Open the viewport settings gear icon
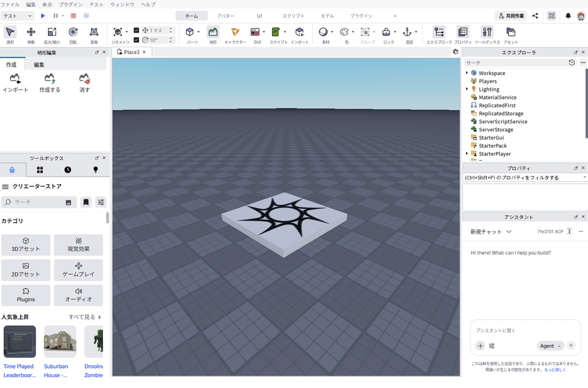This screenshot has height=388, width=588. (456, 52)
